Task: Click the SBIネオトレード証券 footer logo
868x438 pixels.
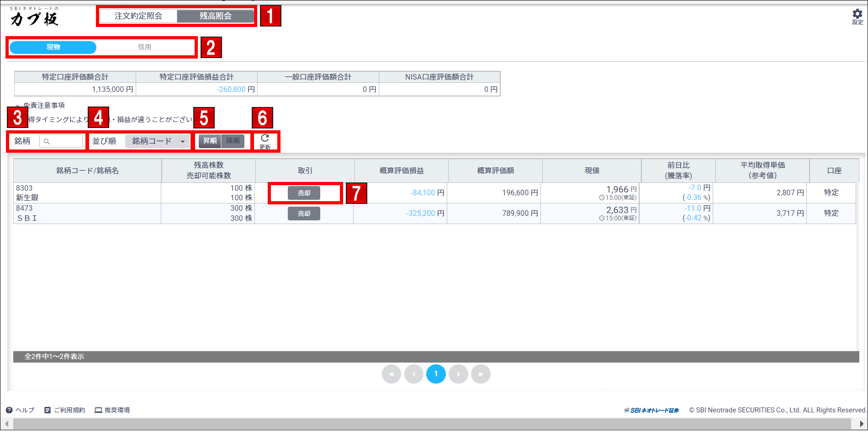Action: click(x=651, y=410)
